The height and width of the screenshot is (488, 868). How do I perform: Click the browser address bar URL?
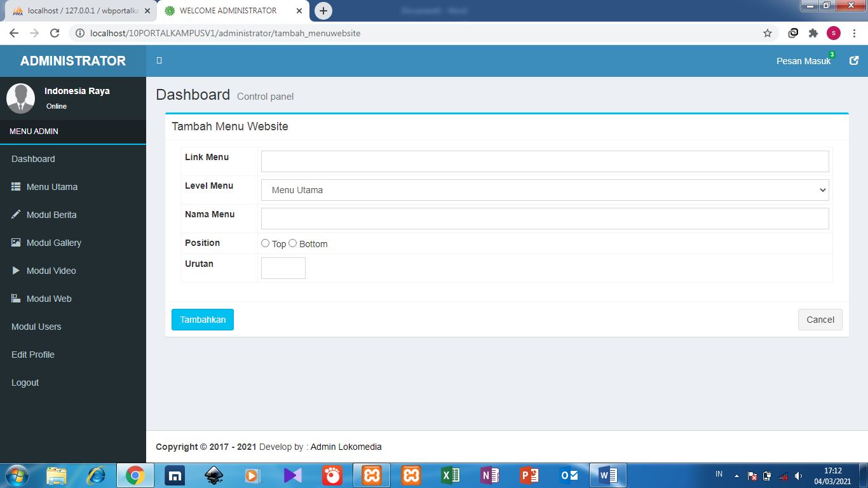pyautogui.click(x=226, y=33)
